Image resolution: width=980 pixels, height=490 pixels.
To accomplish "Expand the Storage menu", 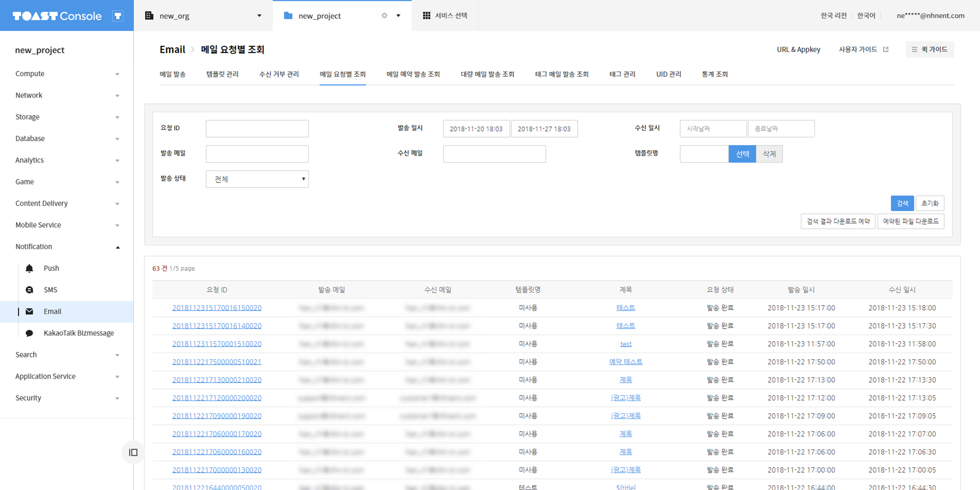I will [x=67, y=117].
